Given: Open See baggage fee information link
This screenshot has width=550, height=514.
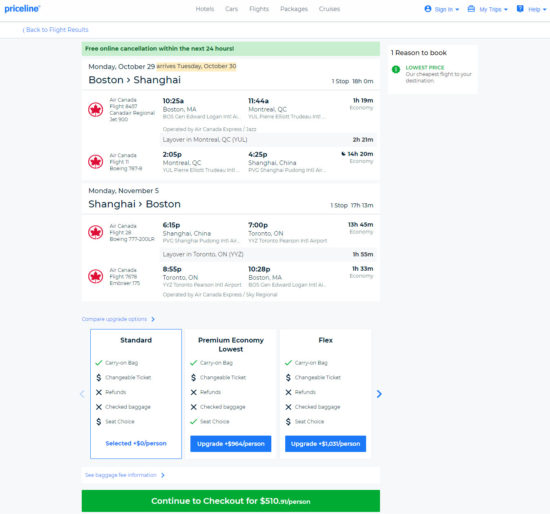Looking at the screenshot, I should click(121, 475).
